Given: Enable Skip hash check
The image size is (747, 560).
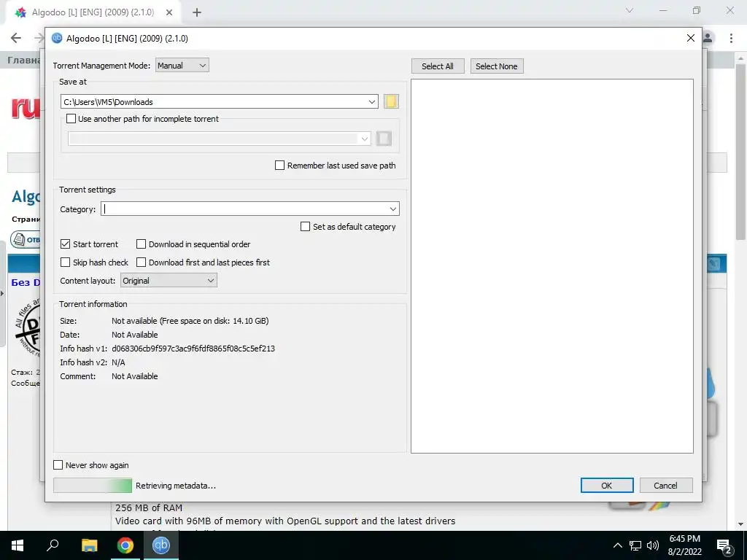Looking at the screenshot, I should click(x=65, y=262).
